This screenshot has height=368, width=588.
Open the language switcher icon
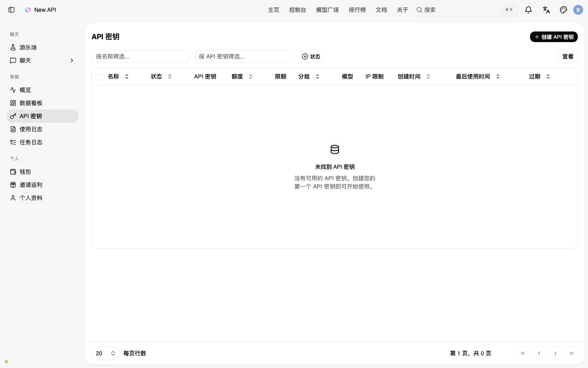click(x=546, y=10)
